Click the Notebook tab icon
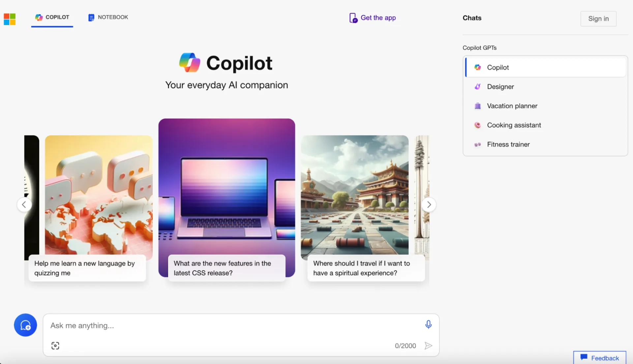The image size is (633, 364). (91, 17)
